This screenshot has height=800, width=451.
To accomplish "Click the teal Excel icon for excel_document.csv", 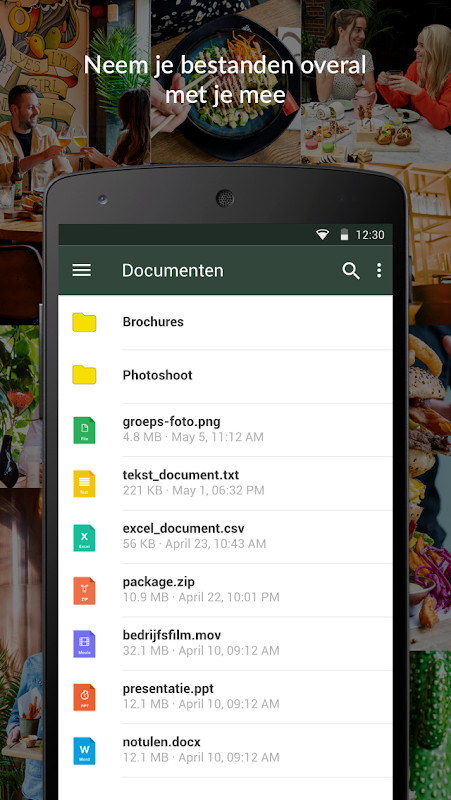I will coord(84,537).
